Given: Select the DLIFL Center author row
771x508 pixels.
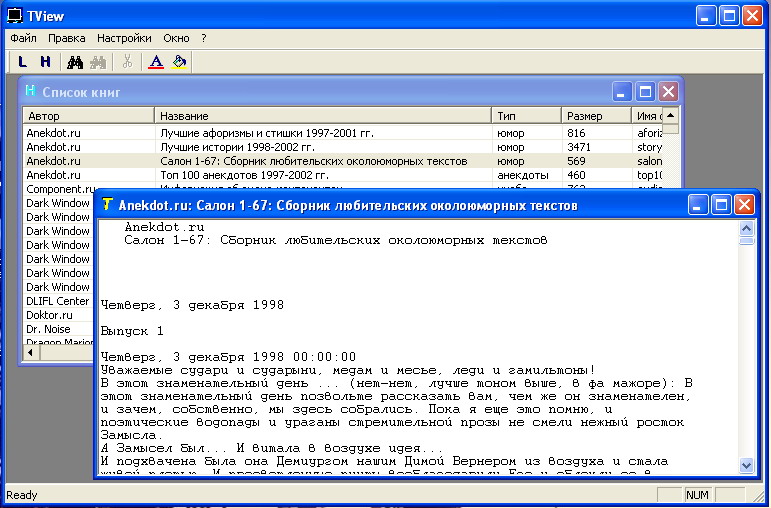Looking at the screenshot, I should tap(58, 301).
